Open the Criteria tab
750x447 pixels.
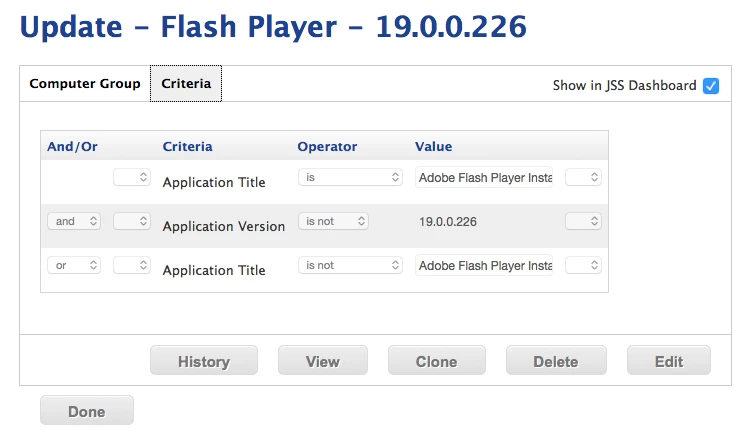click(186, 84)
